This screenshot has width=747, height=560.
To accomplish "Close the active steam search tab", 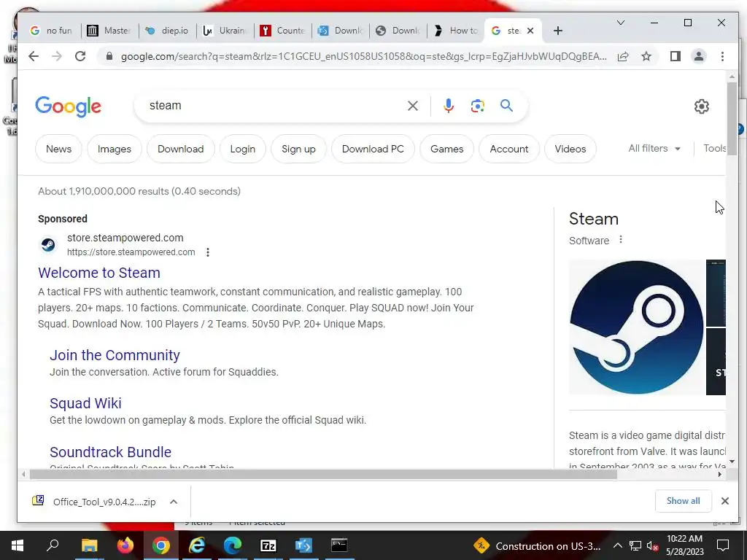I will click(530, 31).
